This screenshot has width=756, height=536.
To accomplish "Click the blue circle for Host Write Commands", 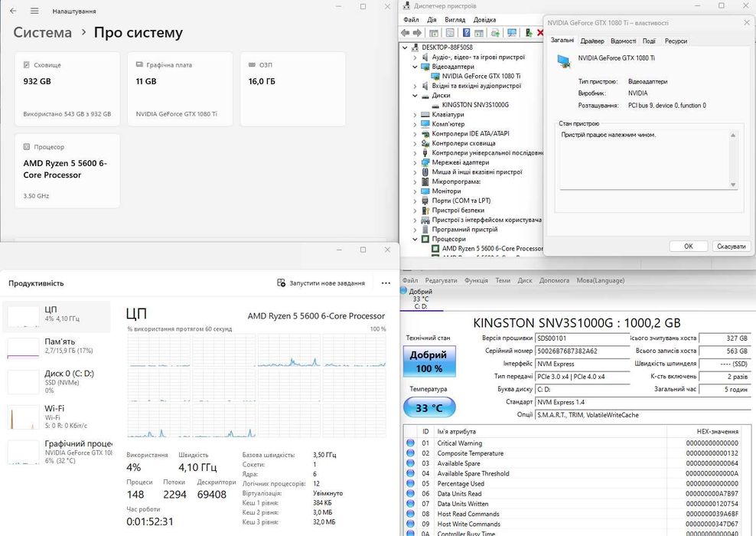I will click(x=410, y=524).
